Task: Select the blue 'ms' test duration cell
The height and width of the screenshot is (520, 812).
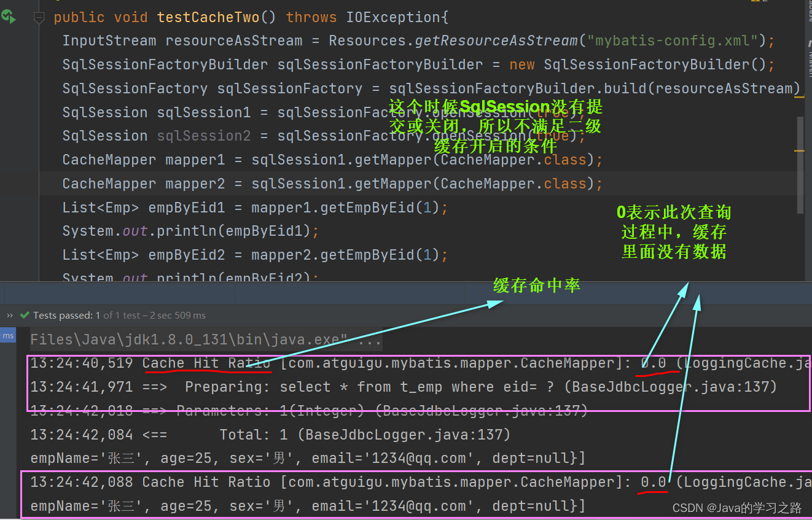Action: (8, 336)
